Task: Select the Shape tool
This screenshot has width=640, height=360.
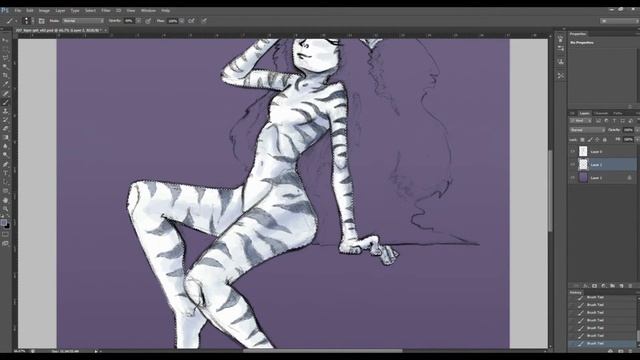Action: click(x=5, y=191)
